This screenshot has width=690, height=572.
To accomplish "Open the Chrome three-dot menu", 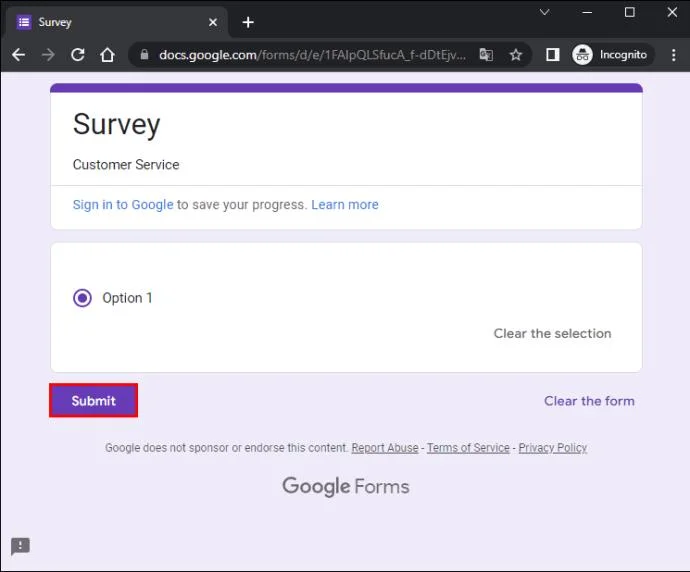I will click(674, 55).
